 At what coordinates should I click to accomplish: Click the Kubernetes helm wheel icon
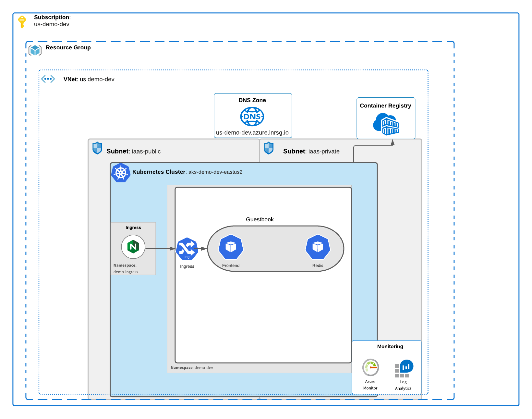(x=121, y=173)
